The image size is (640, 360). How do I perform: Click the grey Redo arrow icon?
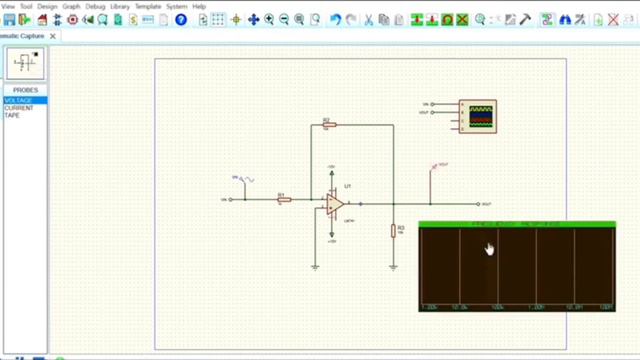point(351,20)
